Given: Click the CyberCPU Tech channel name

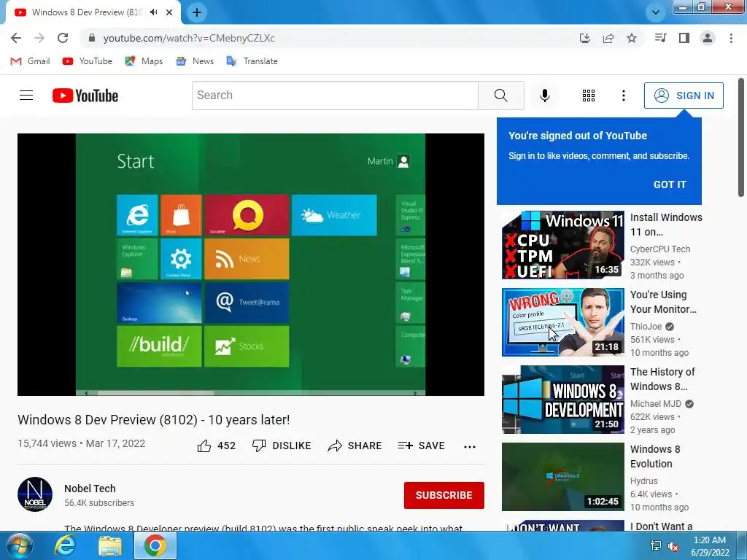Looking at the screenshot, I should pos(660,249).
